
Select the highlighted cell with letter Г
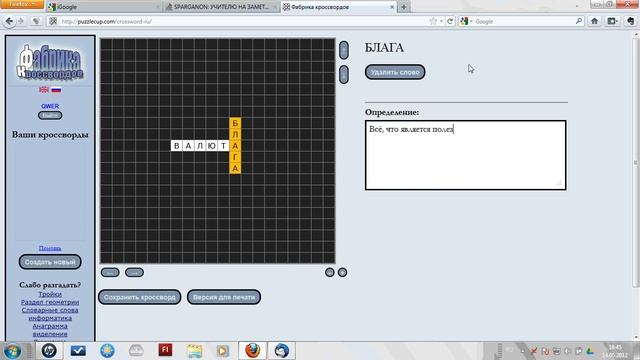pos(235,157)
